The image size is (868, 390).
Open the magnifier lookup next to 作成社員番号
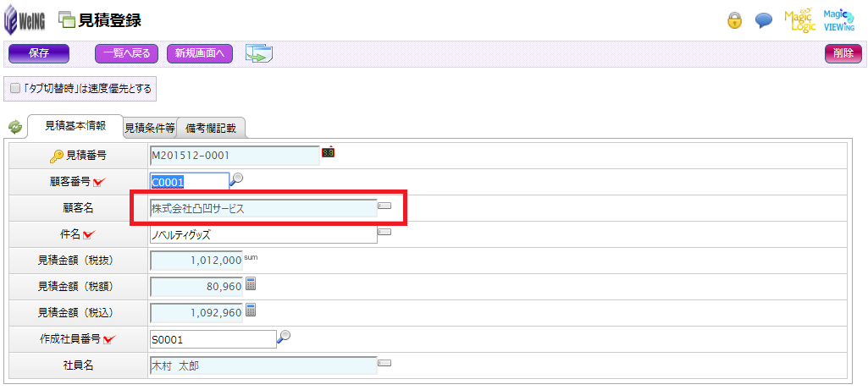coord(284,337)
